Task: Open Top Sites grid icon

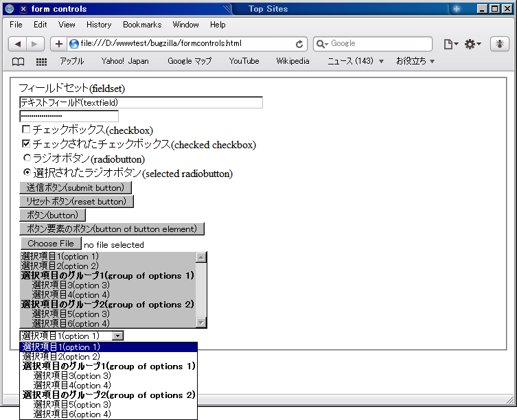Action: 41,62
